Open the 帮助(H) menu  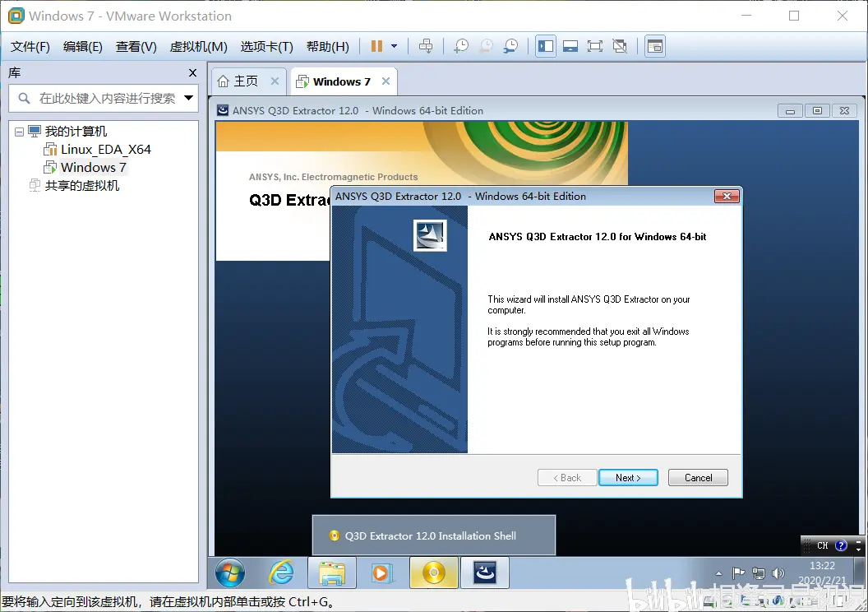click(x=327, y=47)
